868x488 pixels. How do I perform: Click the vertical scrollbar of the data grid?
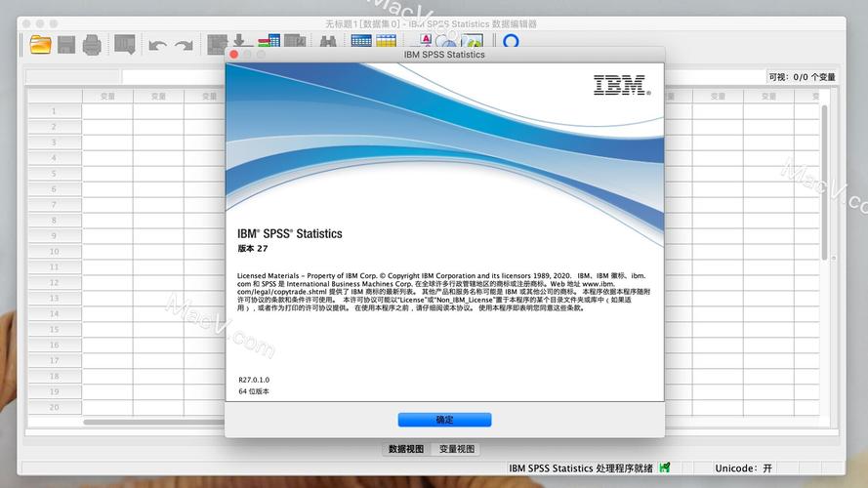[x=825, y=183]
